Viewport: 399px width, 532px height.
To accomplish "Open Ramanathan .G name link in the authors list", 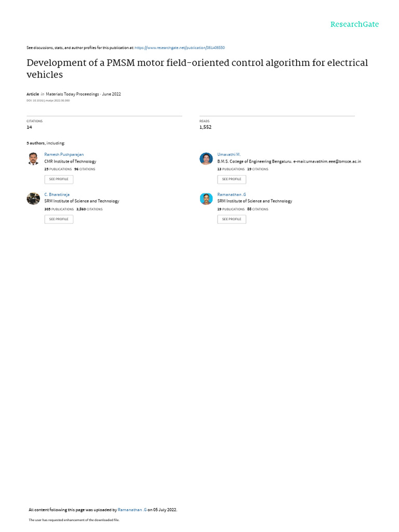I will coord(231,194).
